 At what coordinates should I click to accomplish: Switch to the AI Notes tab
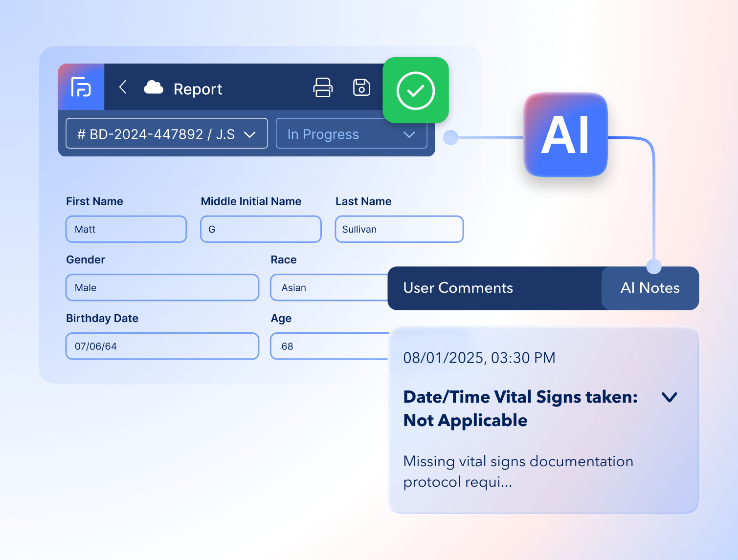coord(650,288)
